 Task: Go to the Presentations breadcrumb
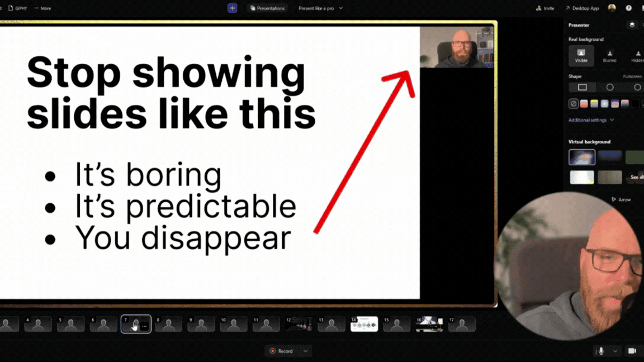coord(267,8)
